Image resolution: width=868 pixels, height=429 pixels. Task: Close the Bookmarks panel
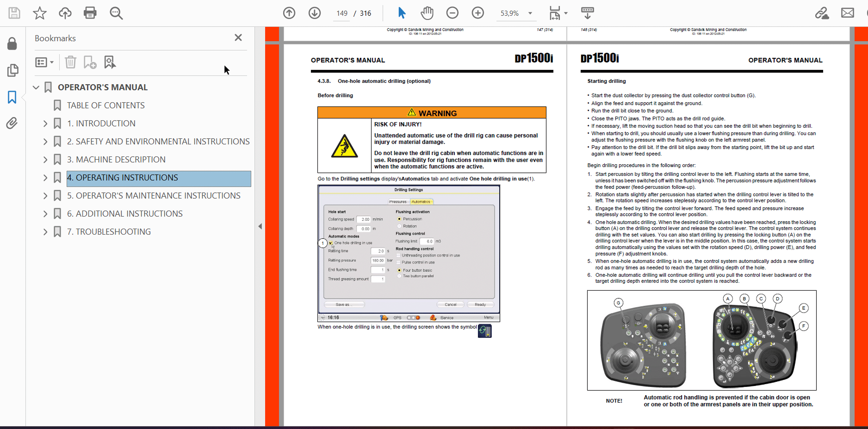[238, 37]
